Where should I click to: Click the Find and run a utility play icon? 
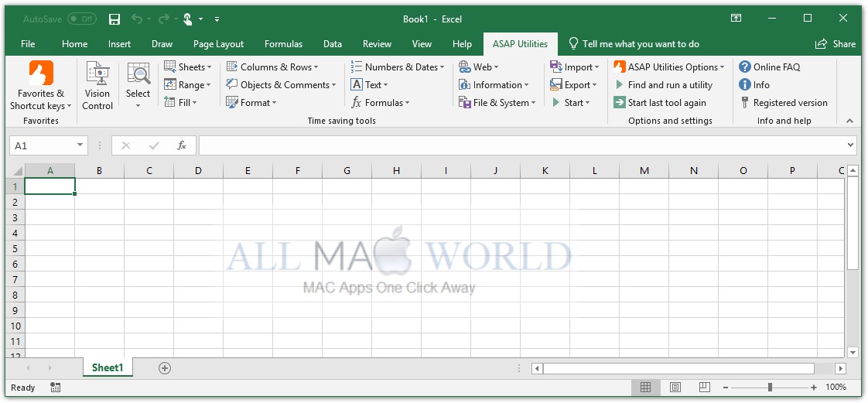coord(620,84)
